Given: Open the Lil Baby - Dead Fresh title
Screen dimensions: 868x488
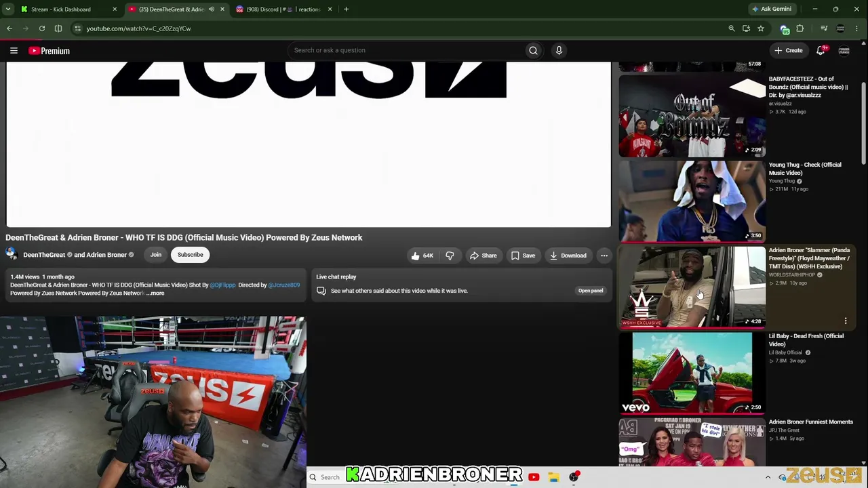Looking at the screenshot, I should [x=806, y=340].
